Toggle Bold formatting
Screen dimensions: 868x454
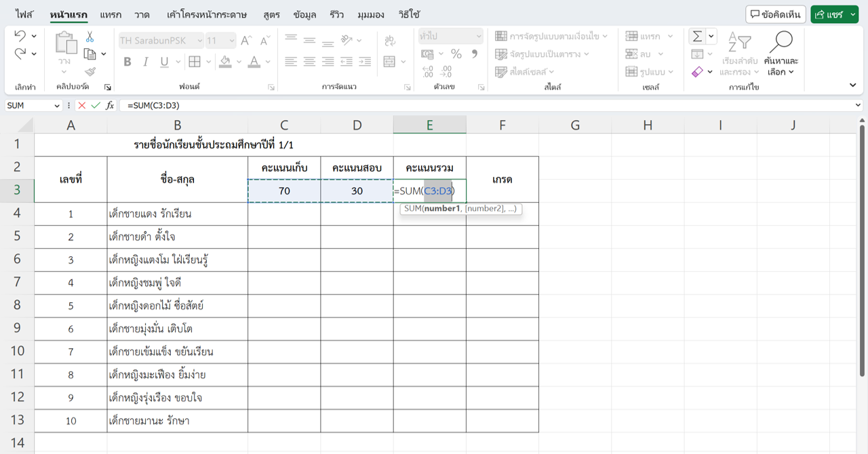[127, 62]
